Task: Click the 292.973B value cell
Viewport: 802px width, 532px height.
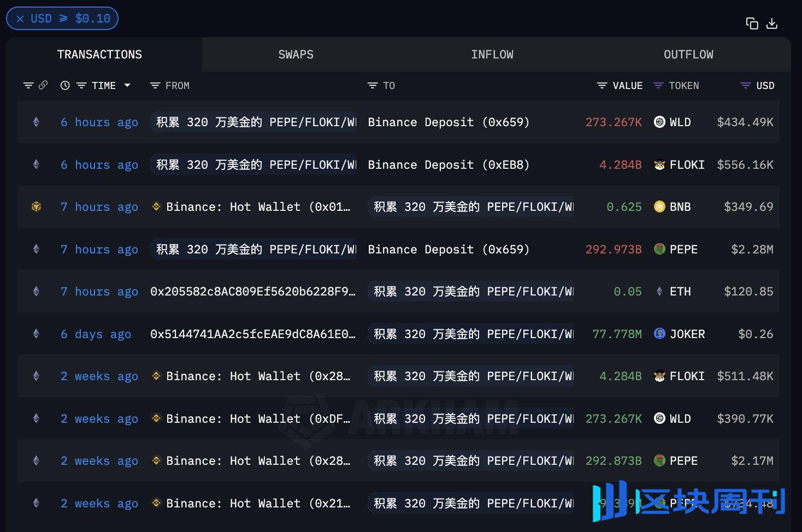Action: coord(614,250)
